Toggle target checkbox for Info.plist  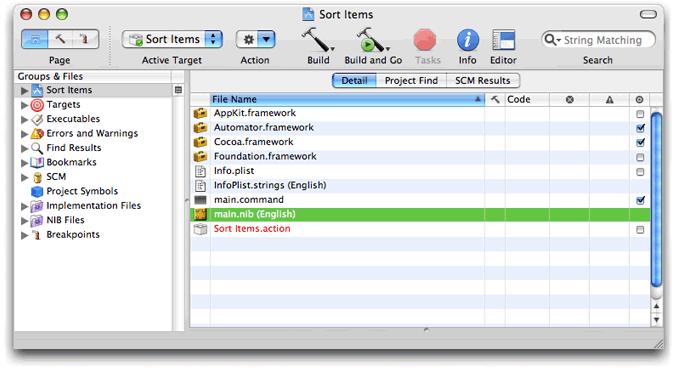(x=640, y=172)
